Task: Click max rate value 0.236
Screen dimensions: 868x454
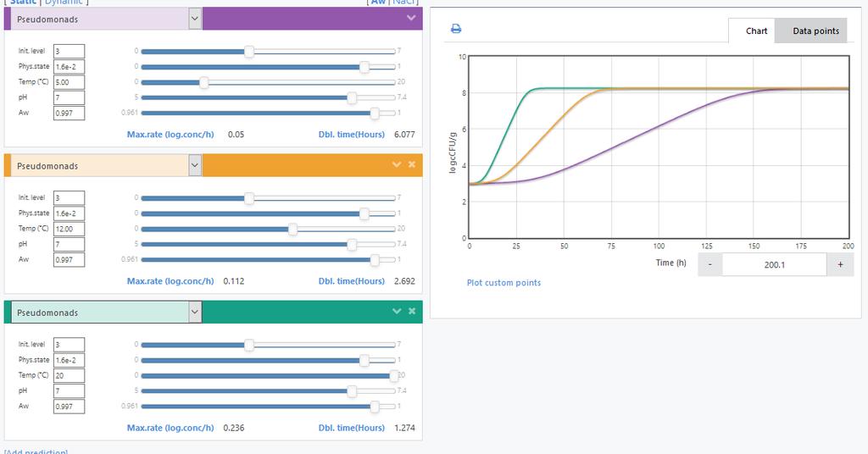Action: pos(234,428)
